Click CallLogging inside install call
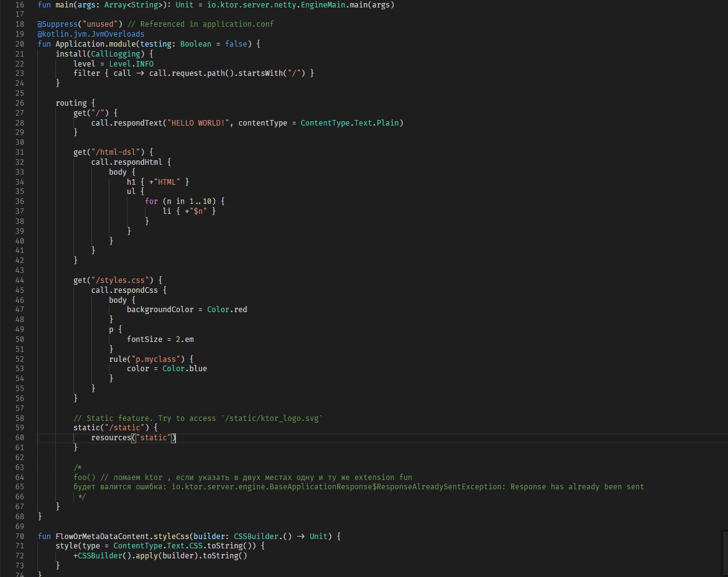The height and width of the screenshot is (577, 728). 116,54
